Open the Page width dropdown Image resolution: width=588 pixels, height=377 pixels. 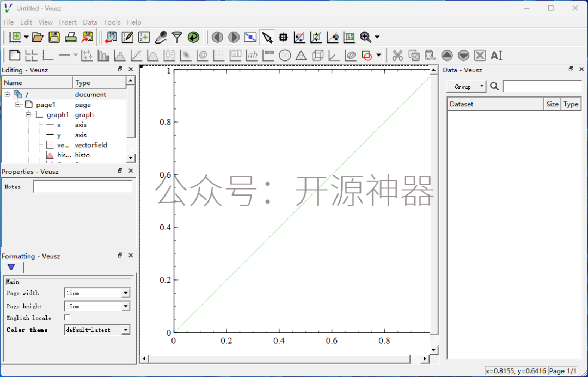coord(126,293)
